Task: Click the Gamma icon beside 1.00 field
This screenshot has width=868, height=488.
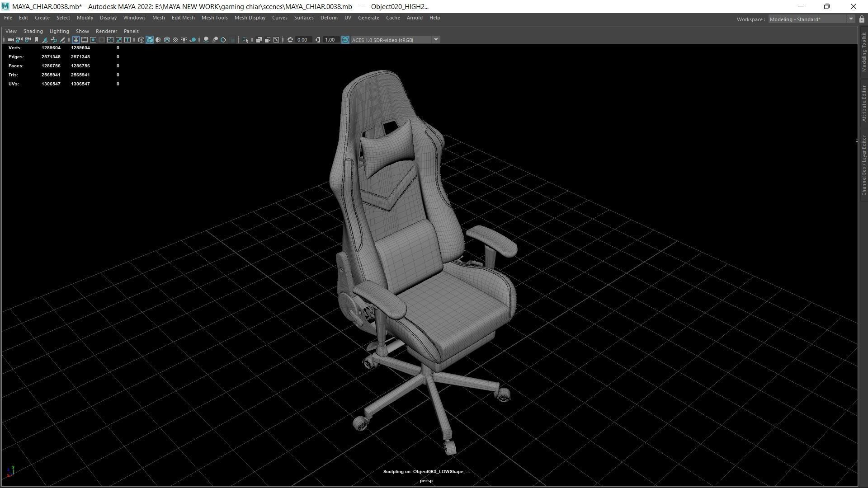Action: pyautogui.click(x=318, y=40)
